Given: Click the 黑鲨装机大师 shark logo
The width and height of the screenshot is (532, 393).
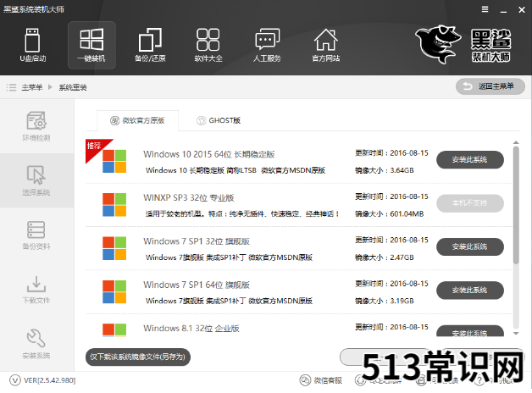Looking at the screenshot, I should (438, 44).
